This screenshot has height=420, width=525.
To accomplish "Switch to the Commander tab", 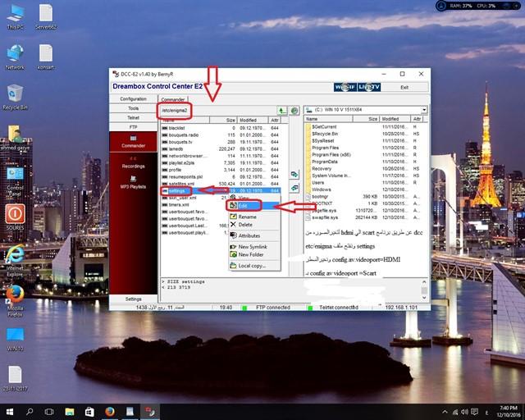I will [x=173, y=99].
